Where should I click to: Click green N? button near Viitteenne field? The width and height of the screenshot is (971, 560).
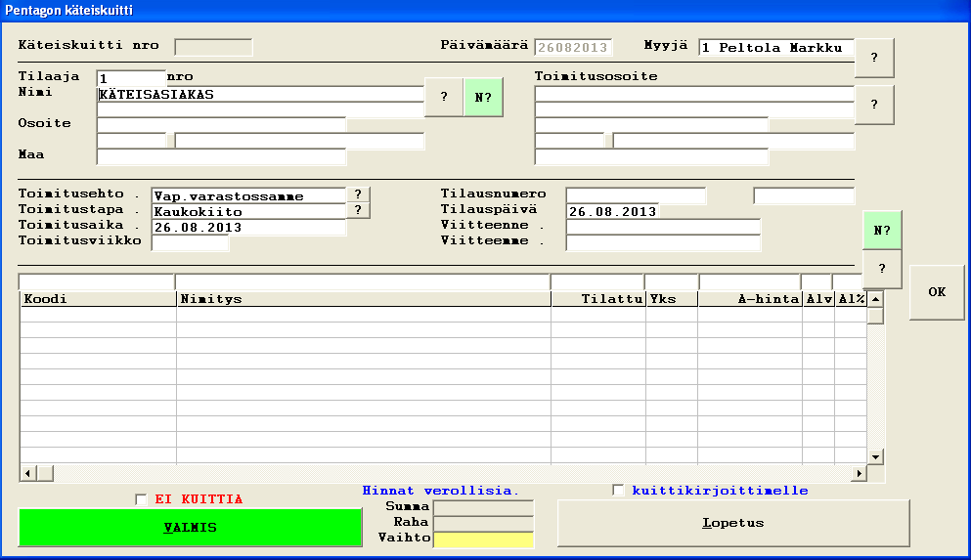882,230
